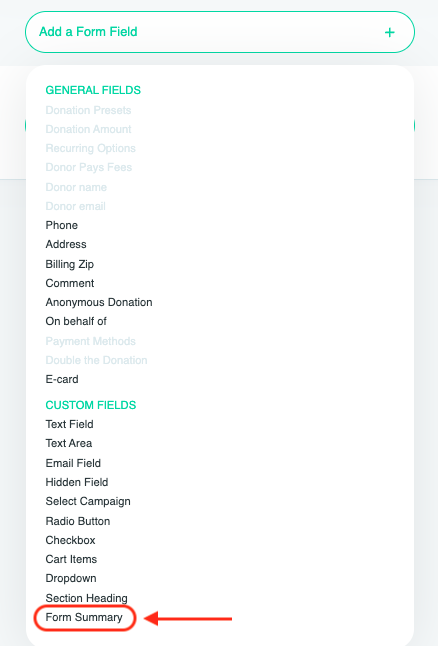Add a Radio Button custom field
The height and width of the screenshot is (646, 438).
[x=78, y=521]
